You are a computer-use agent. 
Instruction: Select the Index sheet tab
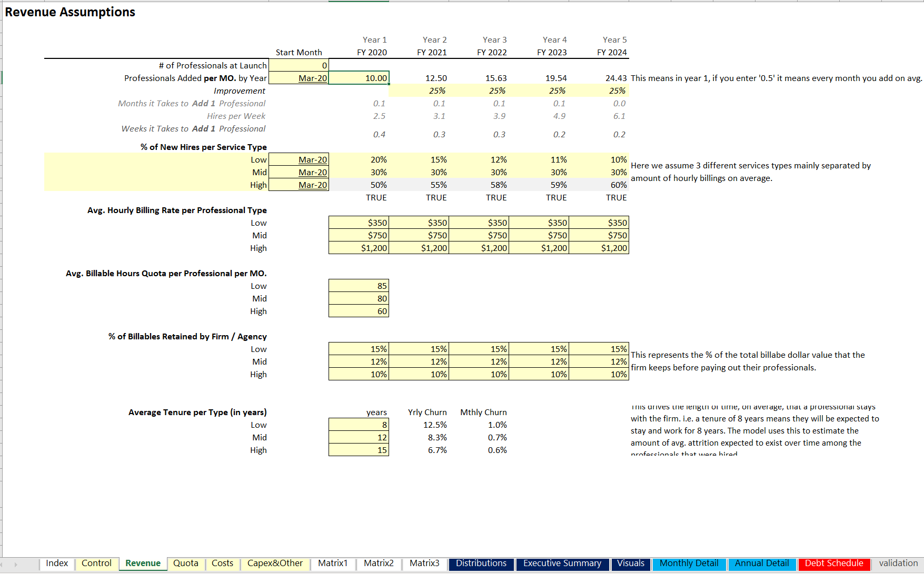tap(56, 563)
